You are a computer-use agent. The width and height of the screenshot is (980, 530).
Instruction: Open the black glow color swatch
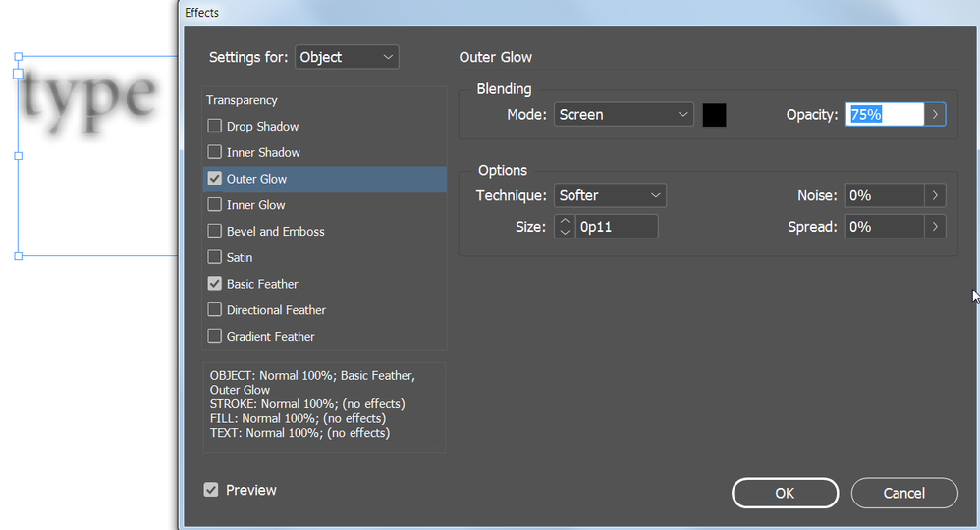click(715, 115)
